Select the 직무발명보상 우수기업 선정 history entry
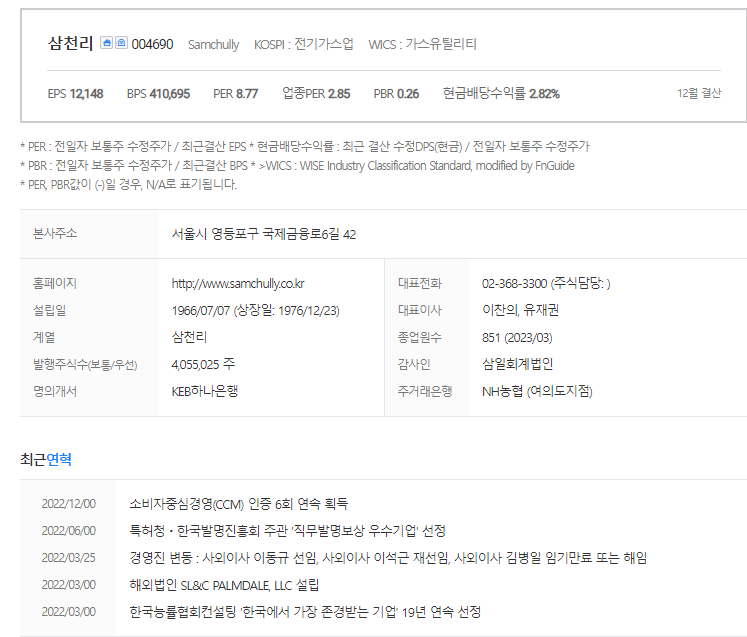The height and width of the screenshot is (637, 747). coord(287,530)
